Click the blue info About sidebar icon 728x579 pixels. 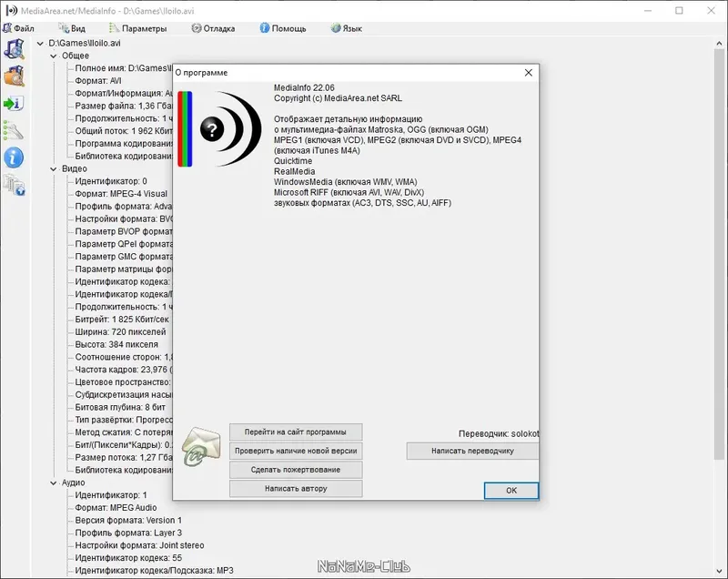pos(14,157)
